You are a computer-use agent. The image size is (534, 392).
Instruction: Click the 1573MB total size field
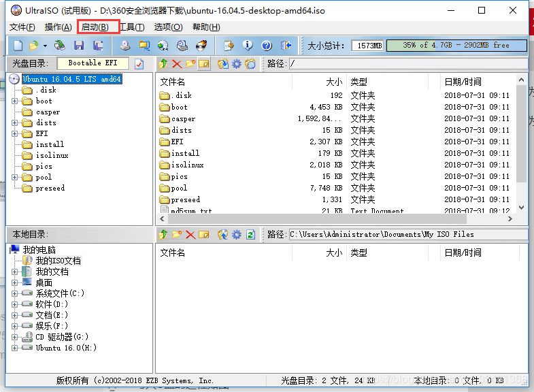click(368, 46)
